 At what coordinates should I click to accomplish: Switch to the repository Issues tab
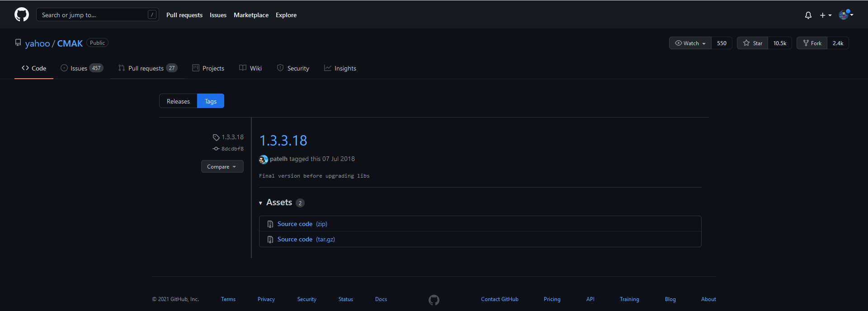pyautogui.click(x=82, y=68)
